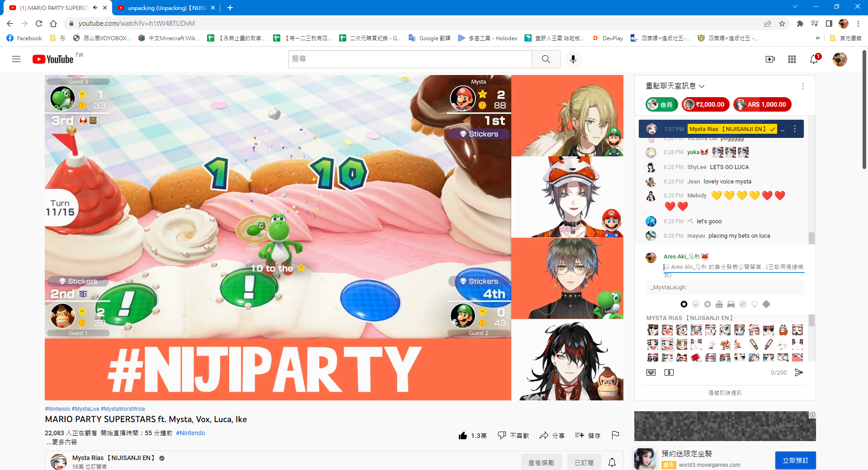The image size is (868, 470).
Task: Open the account avatar menu
Action: point(840,59)
